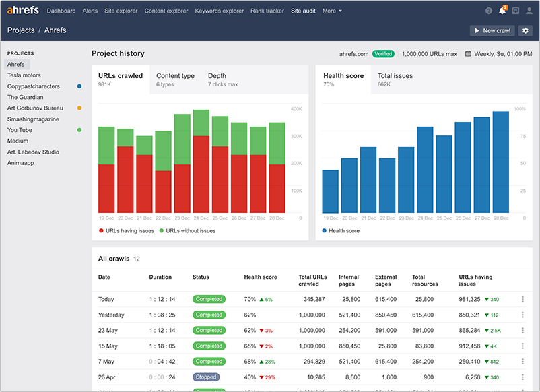Select Tesla motors project
The width and height of the screenshot is (540, 392).
(x=24, y=75)
